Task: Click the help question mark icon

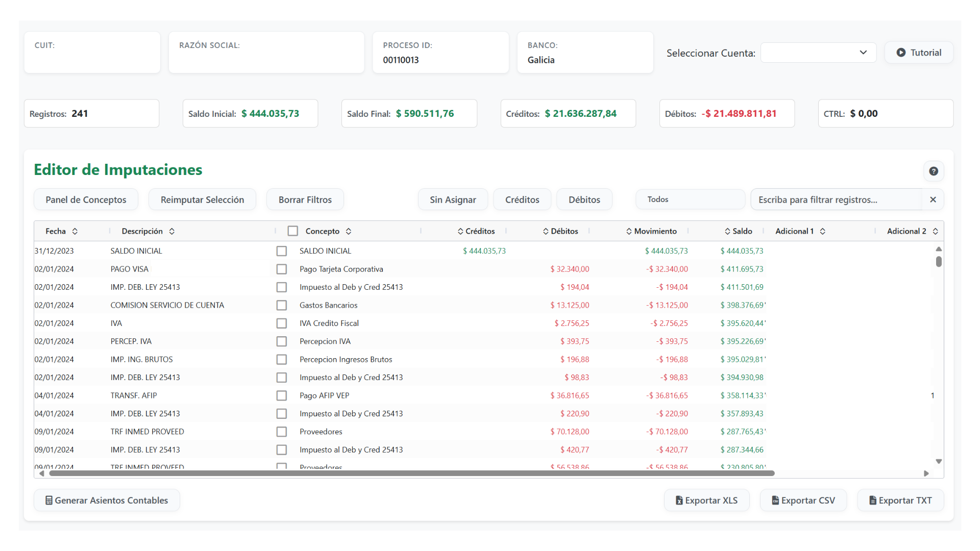Action: (x=933, y=171)
